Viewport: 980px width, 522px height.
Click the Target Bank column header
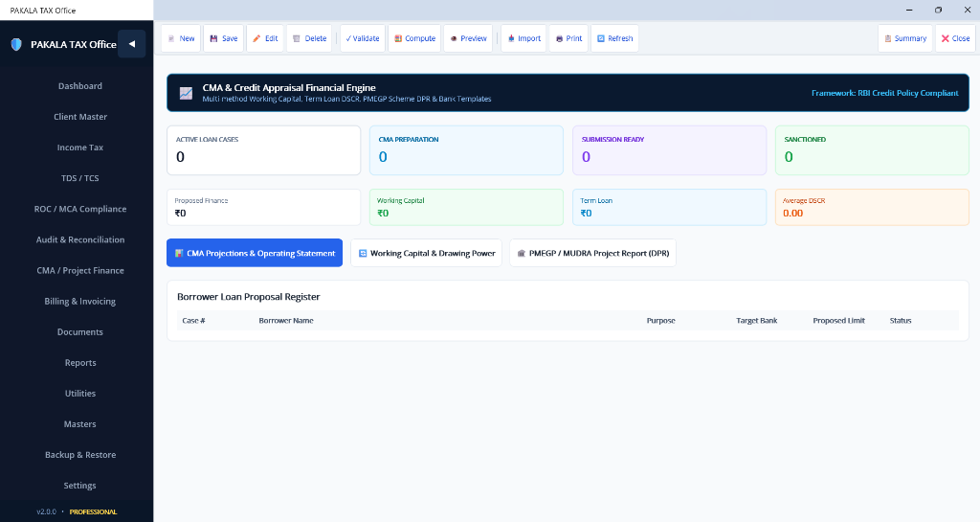[x=757, y=321]
